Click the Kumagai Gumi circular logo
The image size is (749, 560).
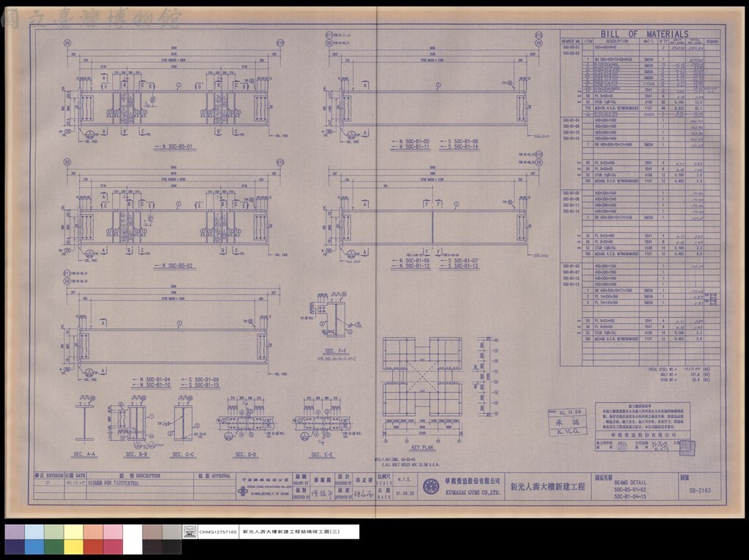click(431, 487)
